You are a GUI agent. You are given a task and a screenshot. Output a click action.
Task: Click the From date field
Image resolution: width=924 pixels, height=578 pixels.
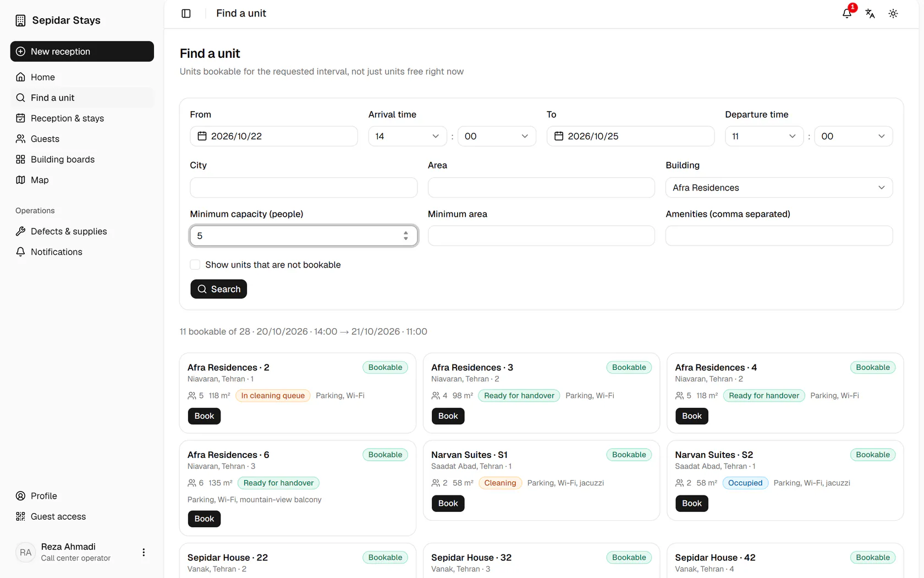(274, 136)
